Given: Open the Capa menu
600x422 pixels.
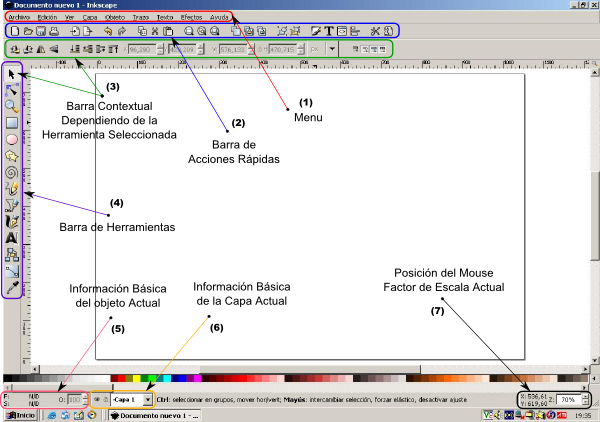Looking at the screenshot, I should pos(90,17).
